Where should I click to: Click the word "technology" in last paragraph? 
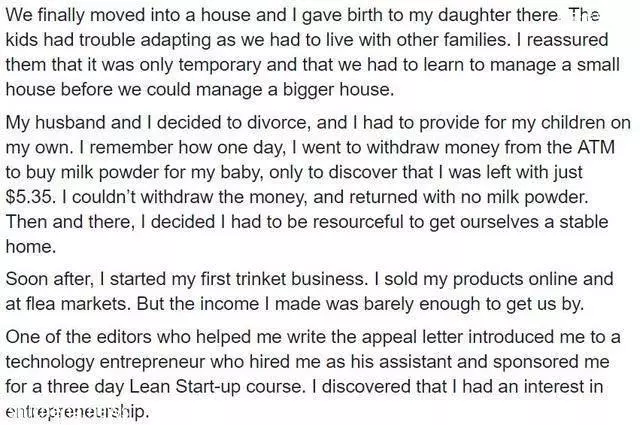[x=49, y=362]
